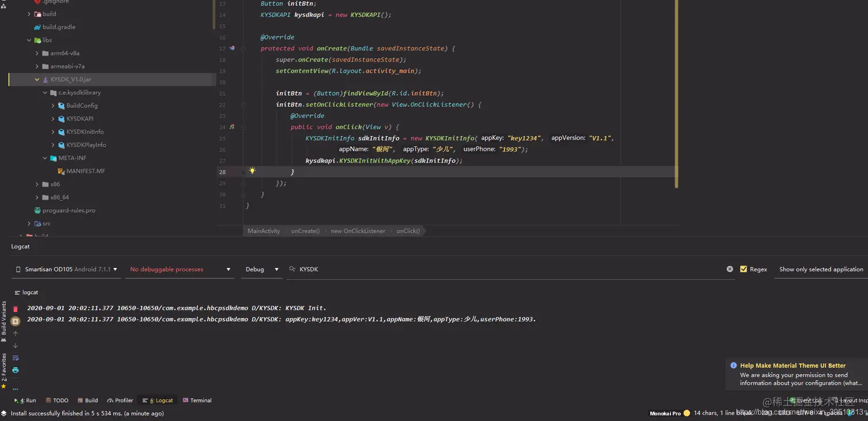This screenshot has height=421, width=868.
Task: Click tool windows icon in status bar corner
Action: tap(4, 413)
